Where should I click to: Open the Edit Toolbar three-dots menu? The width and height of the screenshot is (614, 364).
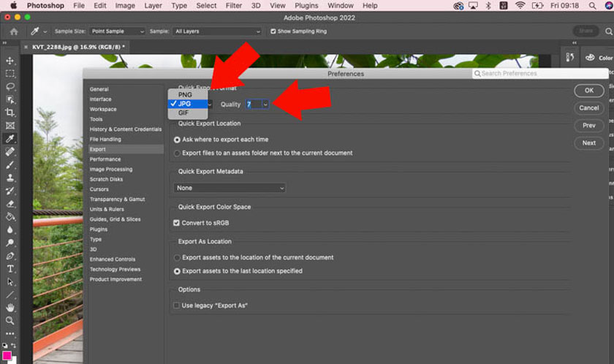(10, 333)
